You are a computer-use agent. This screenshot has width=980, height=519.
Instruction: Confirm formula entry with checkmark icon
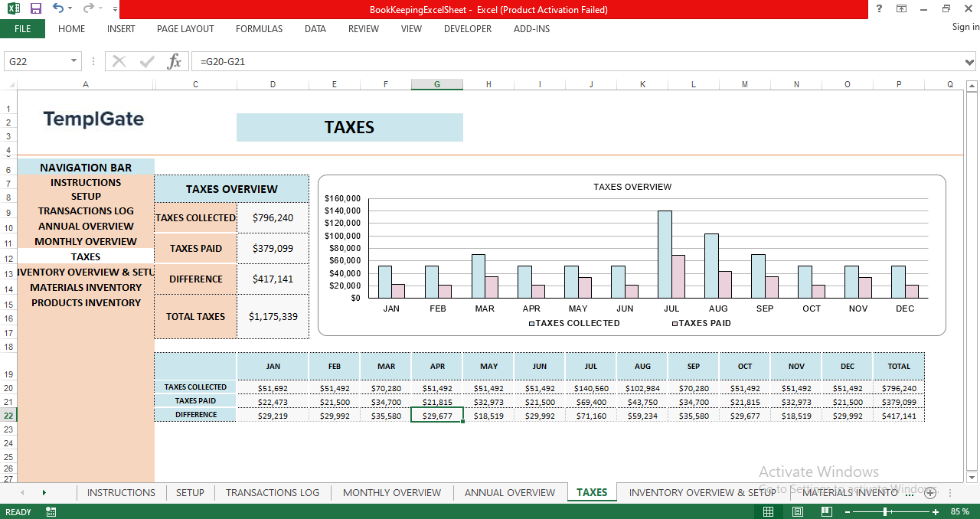point(146,61)
